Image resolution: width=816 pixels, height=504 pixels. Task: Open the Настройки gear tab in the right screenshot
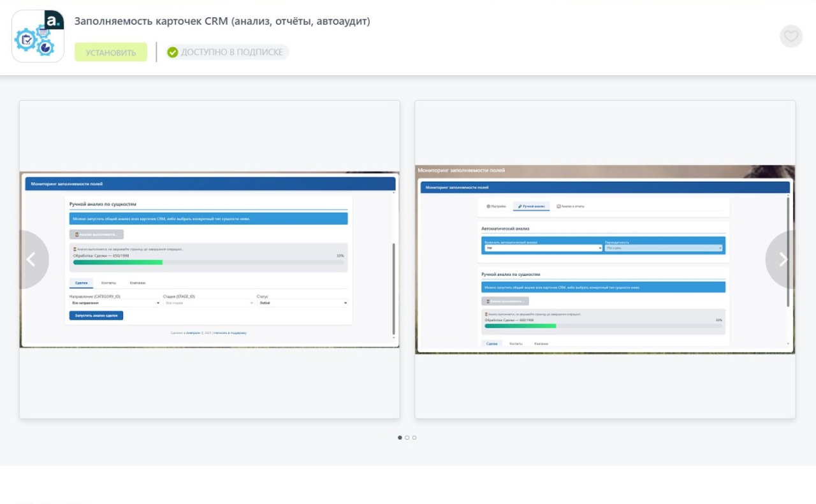pyautogui.click(x=496, y=206)
